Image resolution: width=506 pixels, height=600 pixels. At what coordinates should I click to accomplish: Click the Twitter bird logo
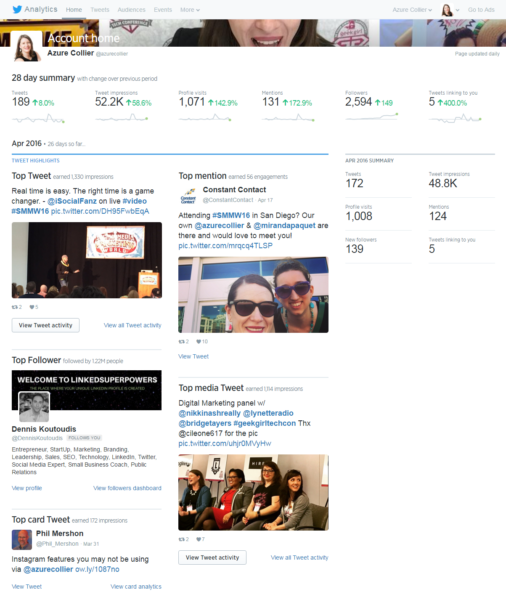17,9
